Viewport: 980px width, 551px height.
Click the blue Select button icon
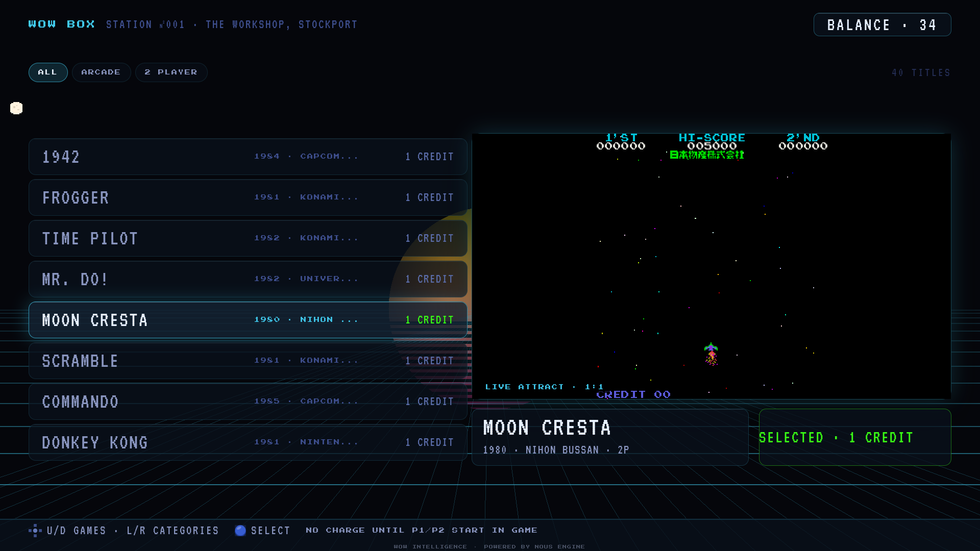240,531
